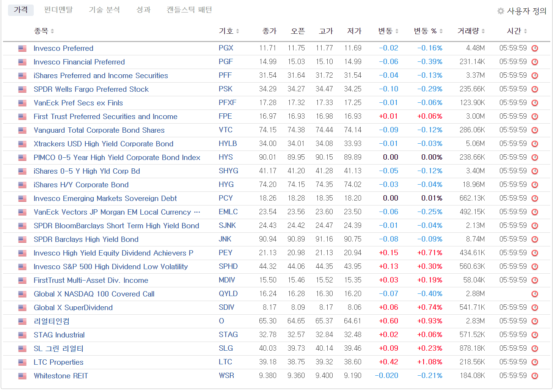Click the clock icon in the VTC row
556x392 pixels.
(535, 130)
